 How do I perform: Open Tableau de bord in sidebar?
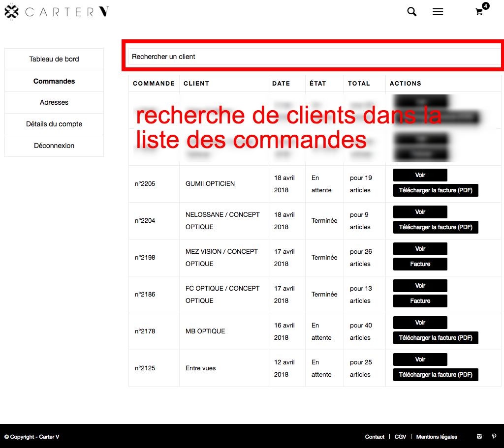point(54,59)
